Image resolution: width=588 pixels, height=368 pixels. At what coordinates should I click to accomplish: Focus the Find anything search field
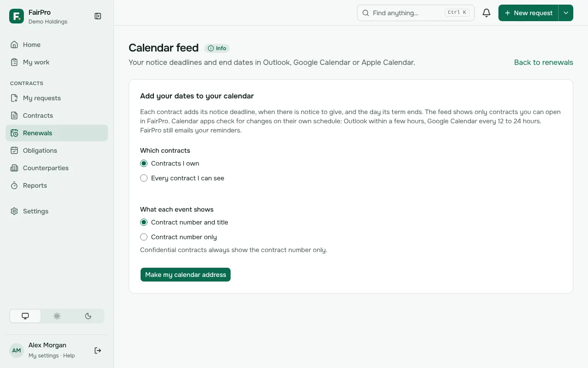pos(416,13)
